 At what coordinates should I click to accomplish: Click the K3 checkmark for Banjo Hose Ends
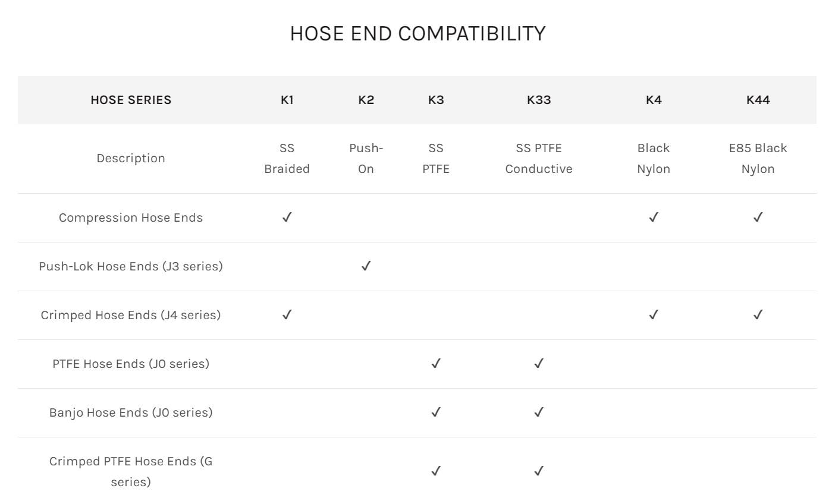[x=435, y=412]
